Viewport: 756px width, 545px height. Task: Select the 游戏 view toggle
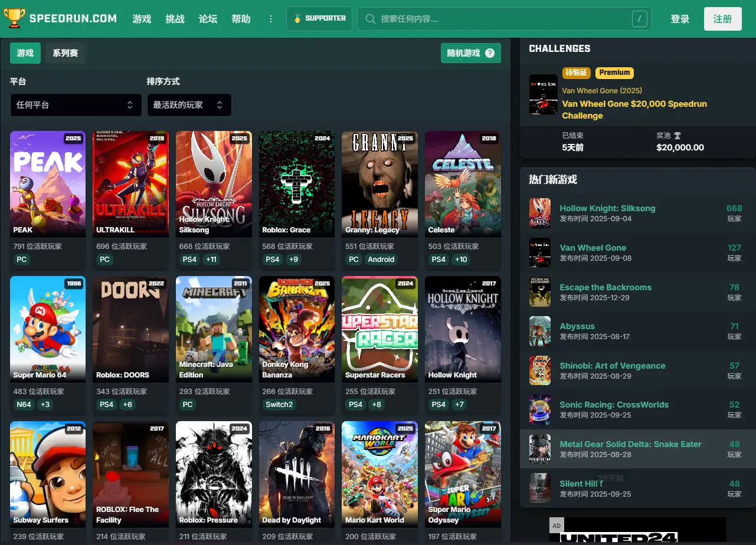(25, 53)
